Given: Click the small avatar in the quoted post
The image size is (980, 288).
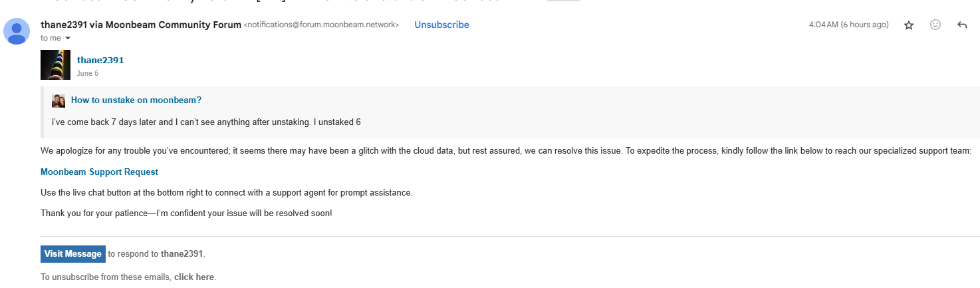Looking at the screenshot, I should tap(59, 100).
